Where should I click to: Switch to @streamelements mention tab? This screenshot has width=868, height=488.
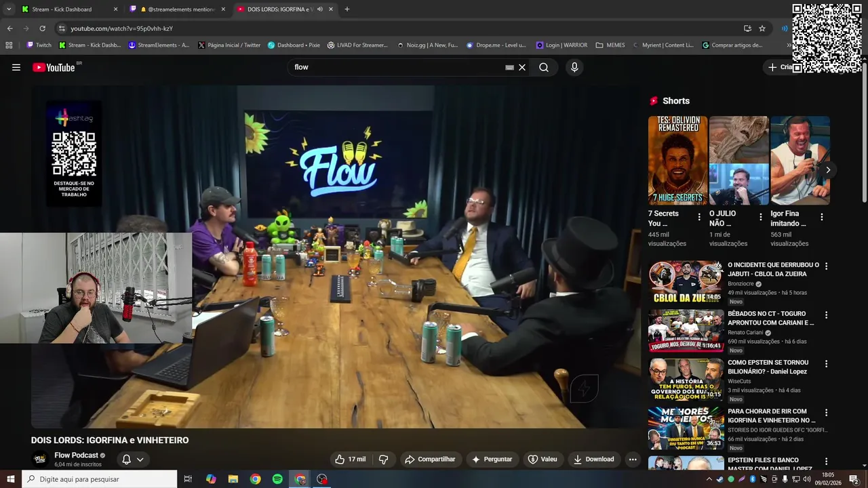coord(178,9)
